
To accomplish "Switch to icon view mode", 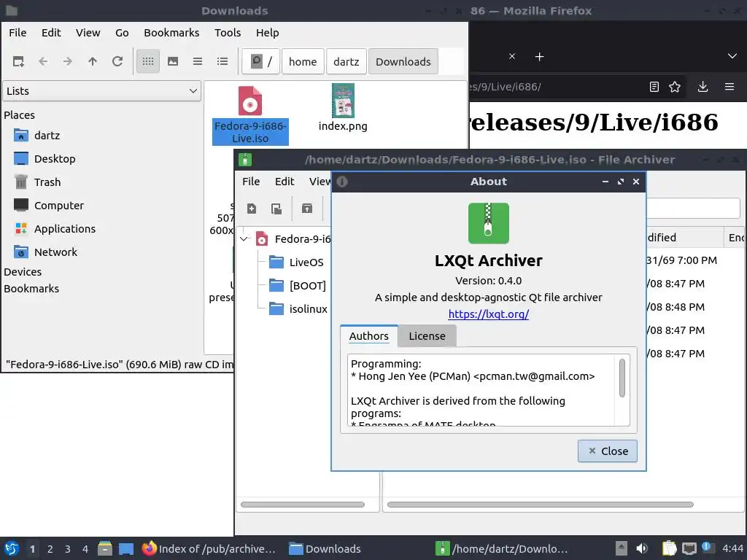I will coord(148,61).
